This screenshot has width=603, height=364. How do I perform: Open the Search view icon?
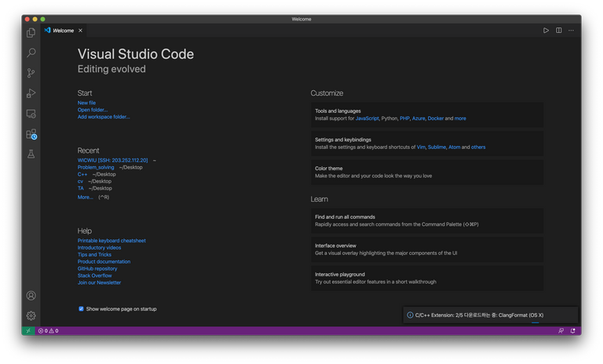31,53
